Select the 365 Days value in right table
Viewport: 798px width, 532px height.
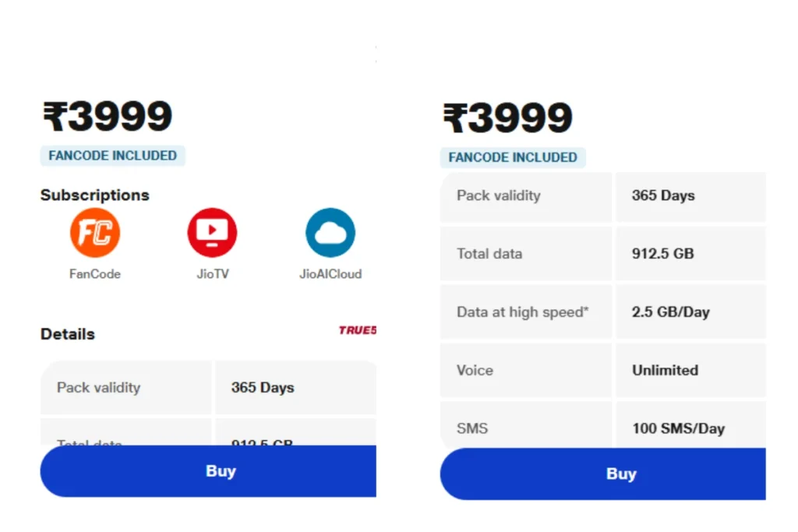663,196
